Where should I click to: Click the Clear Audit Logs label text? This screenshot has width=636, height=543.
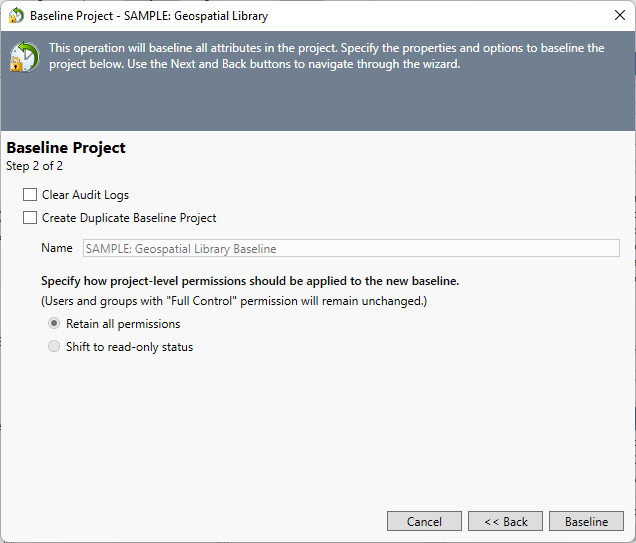click(85, 195)
